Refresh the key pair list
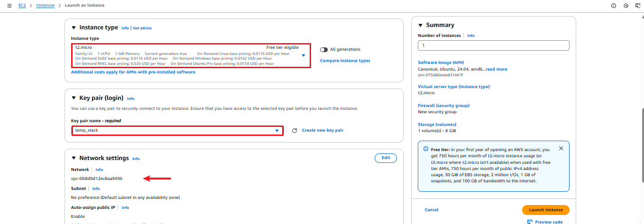Image resolution: width=644 pixels, height=224 pixels. (x=294, y=130)
